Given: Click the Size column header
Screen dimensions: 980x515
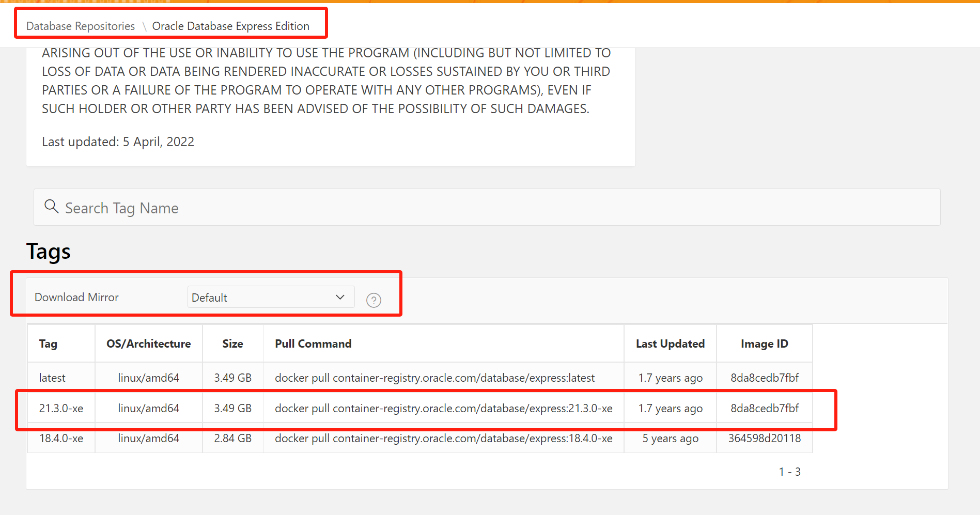Looking at the screenshot, I should [232, 344].
